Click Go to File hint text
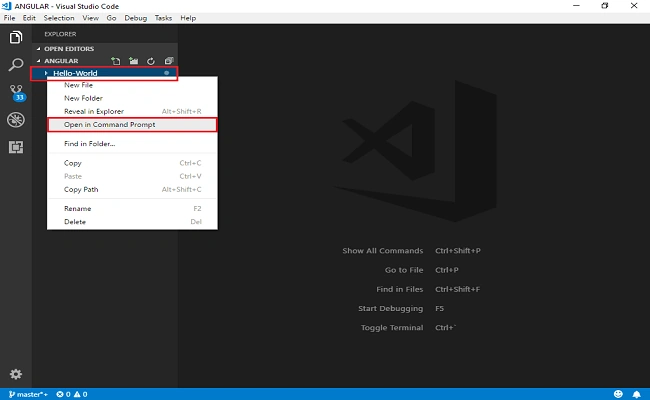 point(404,270)
